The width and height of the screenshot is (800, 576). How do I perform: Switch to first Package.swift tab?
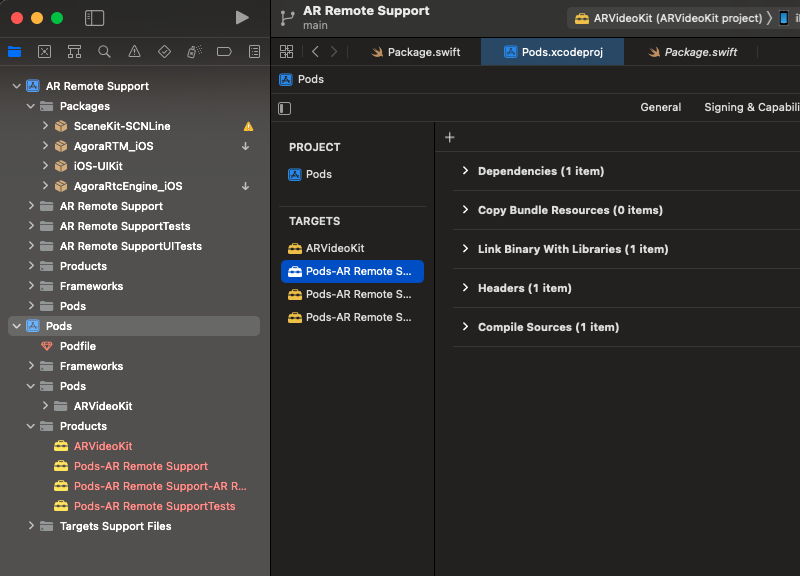(x=416, y=52)
